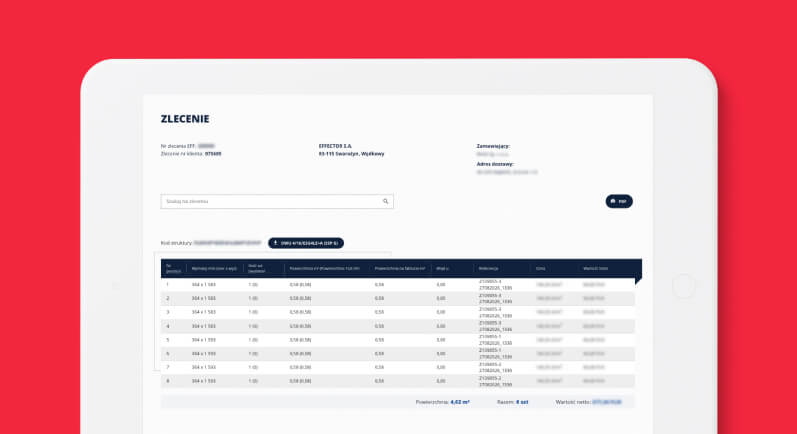The height and width of the screenshot is (434, 797).
Task: Select table row number 4
Action: click(398, 326)
